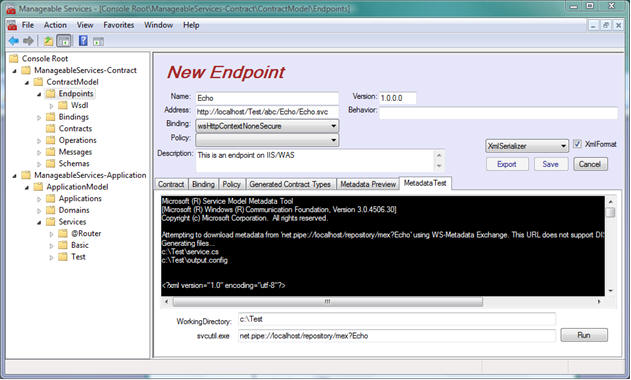Open the File menu
The width and height of the screenshot is (631, 380).
28,25
